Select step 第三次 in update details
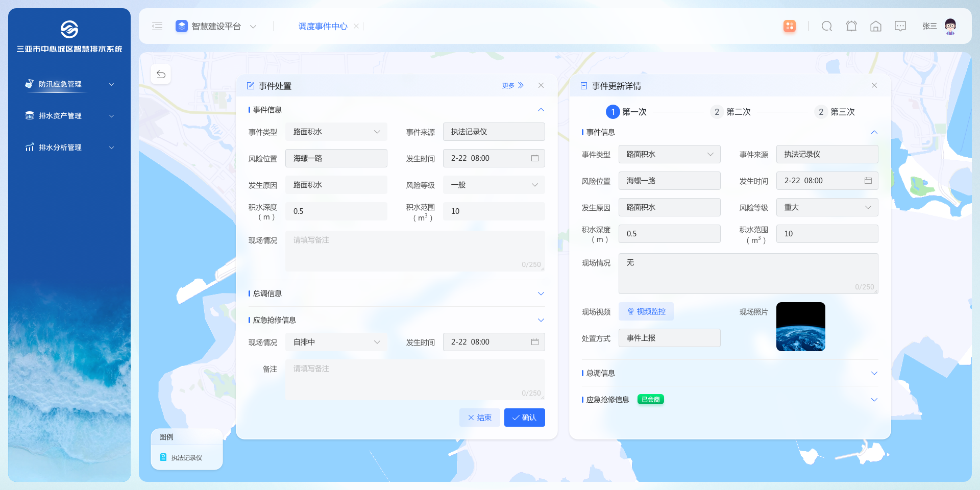Viewport: 980px width, 490px height. point(835,112)
